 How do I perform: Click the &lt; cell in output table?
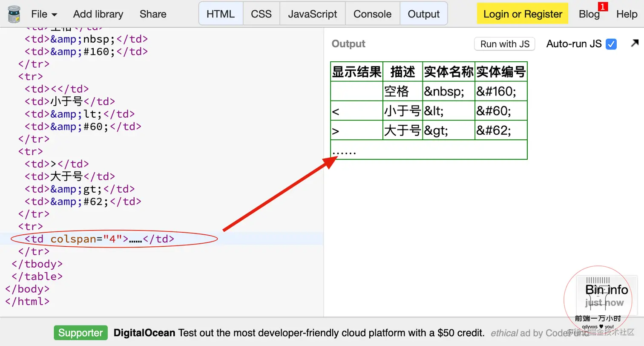click(449, 111)
